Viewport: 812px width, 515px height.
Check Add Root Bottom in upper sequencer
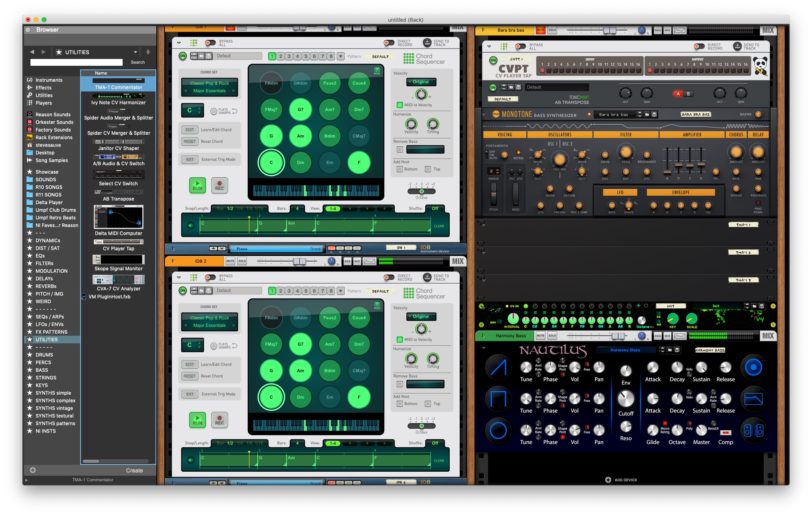[400, 169]
